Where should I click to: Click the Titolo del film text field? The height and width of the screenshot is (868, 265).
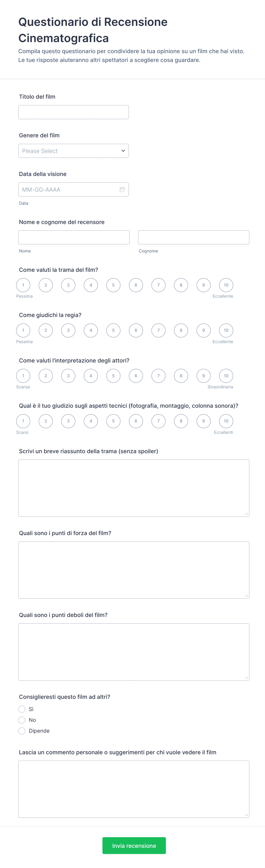pos(73,112)
